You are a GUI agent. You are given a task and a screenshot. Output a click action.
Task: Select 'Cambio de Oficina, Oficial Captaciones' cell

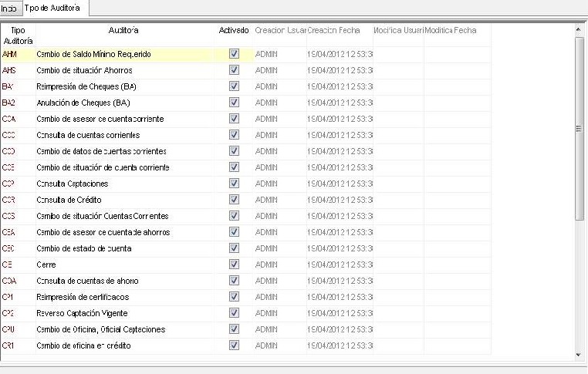tap(125, 329)
